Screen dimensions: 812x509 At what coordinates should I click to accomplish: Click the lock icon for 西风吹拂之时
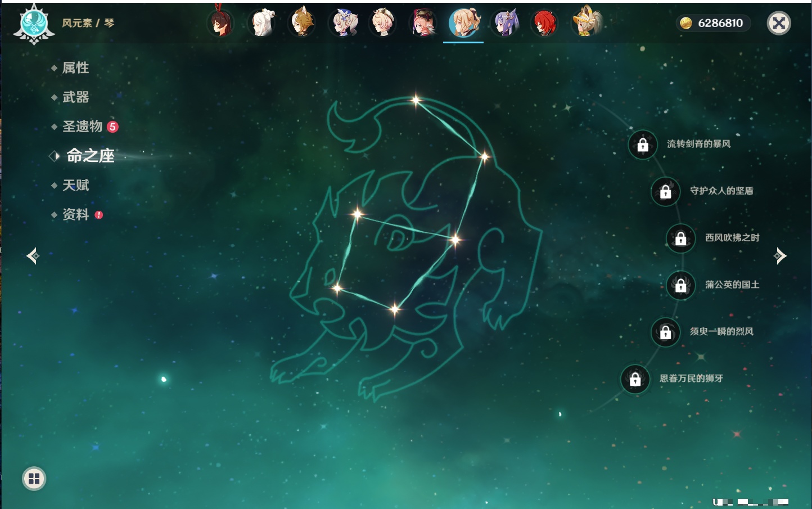681,238
